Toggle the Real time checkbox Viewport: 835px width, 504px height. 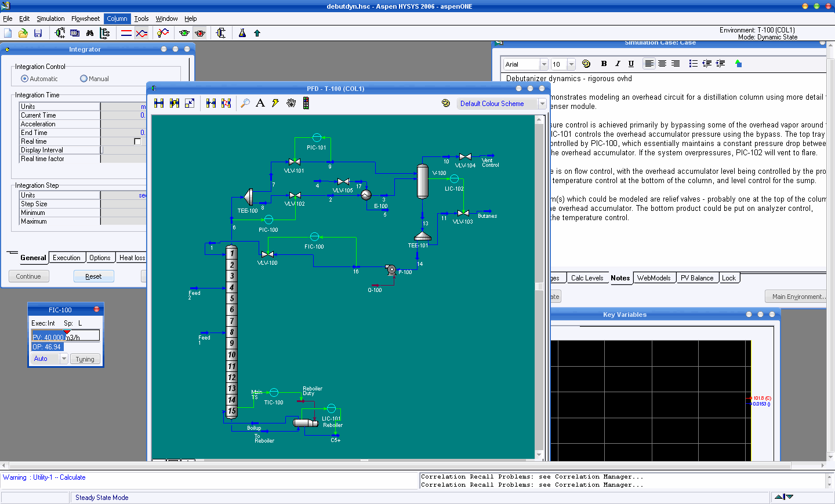137,141
